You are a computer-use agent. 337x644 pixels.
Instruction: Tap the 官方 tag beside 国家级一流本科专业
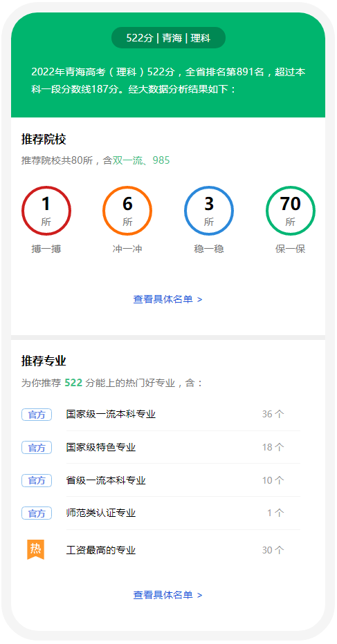point(37,415)
